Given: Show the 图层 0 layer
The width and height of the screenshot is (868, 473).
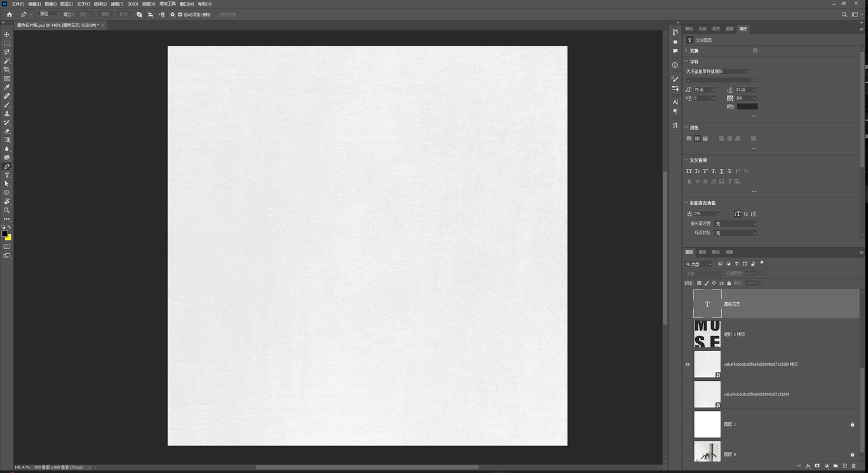Looking at the screenshot, I should click(x=688, y=454).
